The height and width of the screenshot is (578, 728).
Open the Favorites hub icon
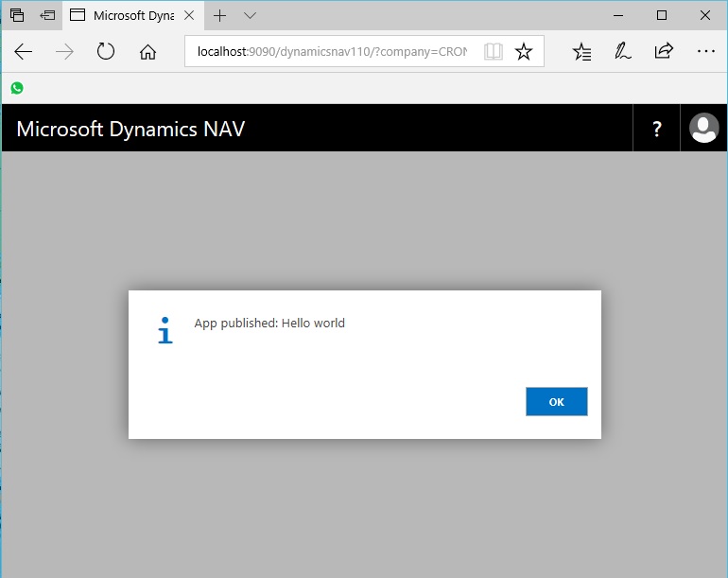point(582,52)
